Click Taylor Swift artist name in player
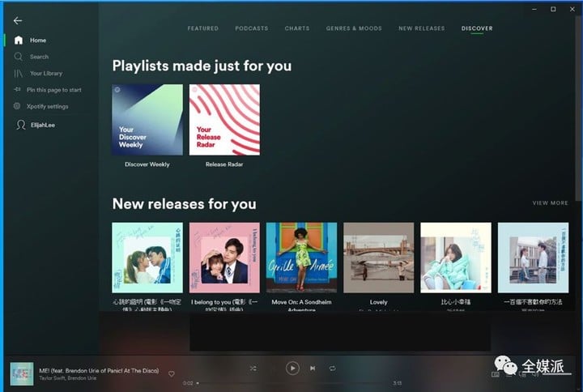Image resolution: width=583 pixels, height=392 pixels. (52, 378)
